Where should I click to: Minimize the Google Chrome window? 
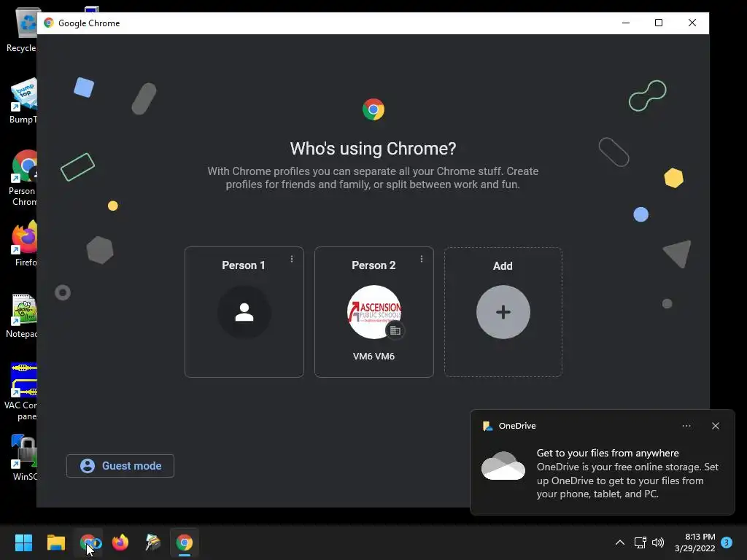[625, 23]
